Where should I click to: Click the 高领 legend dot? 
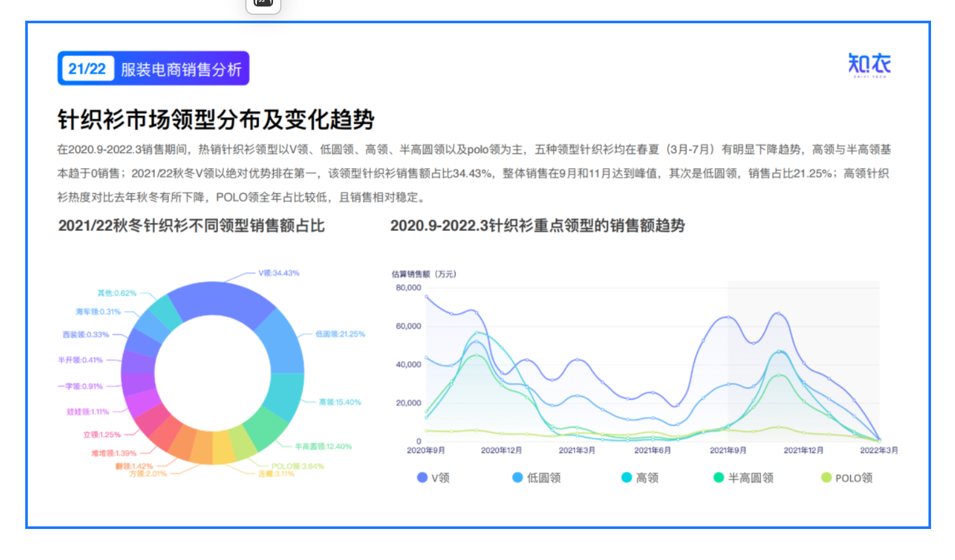[626, 477]
